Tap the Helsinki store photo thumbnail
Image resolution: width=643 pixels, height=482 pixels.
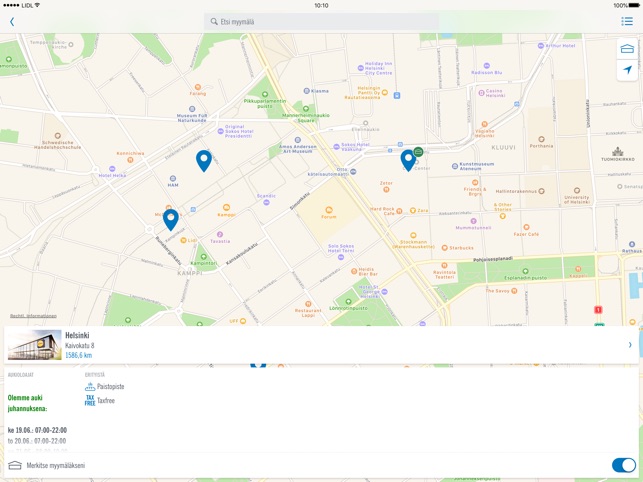[34, 345]
